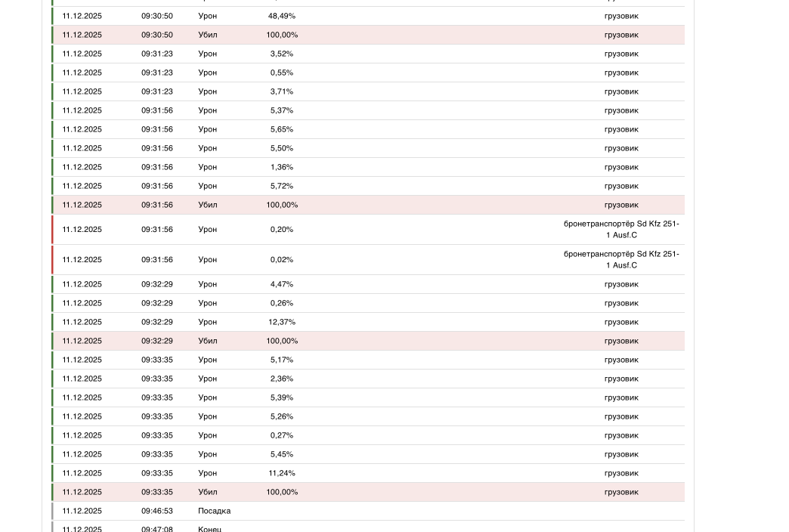
Task: Click the 1,36% damage value
Action: tap(281, 167)
